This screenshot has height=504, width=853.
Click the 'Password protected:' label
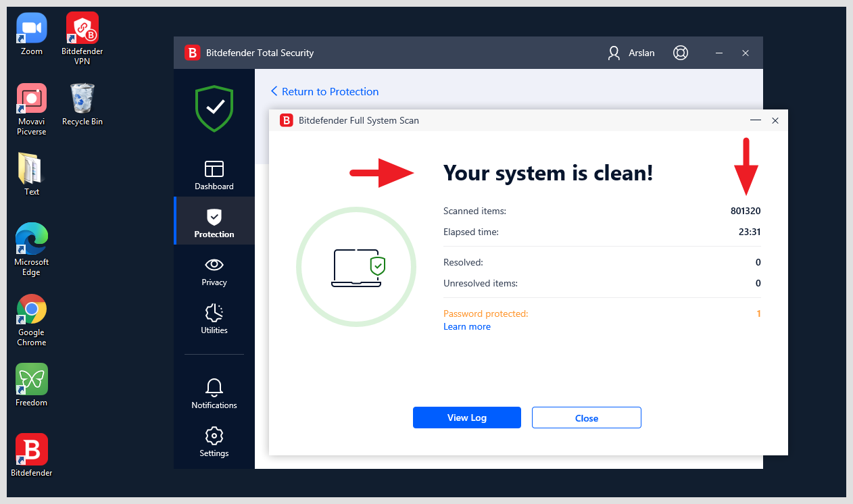[x=486, y=313]
